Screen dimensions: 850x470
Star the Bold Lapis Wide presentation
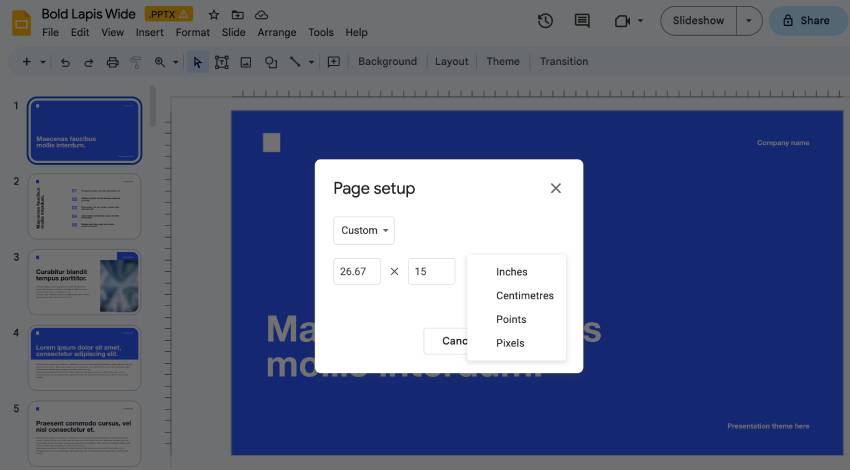point(213,15)
